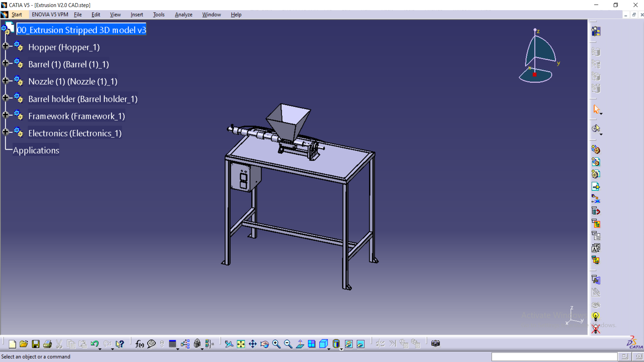Expand the Nozzle (1) tree node
Image resolution: width=644 pixels, height=362 pixels.
[x=5, y=80]
